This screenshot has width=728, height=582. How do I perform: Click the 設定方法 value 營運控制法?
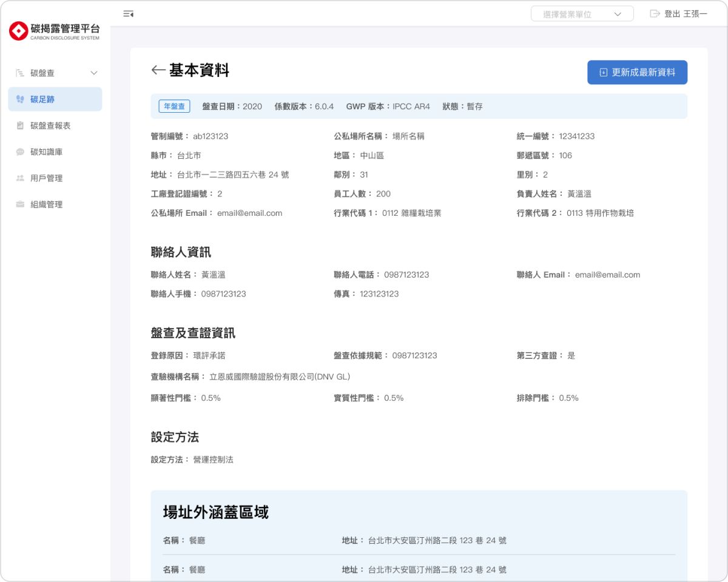(x=213, y=460)
